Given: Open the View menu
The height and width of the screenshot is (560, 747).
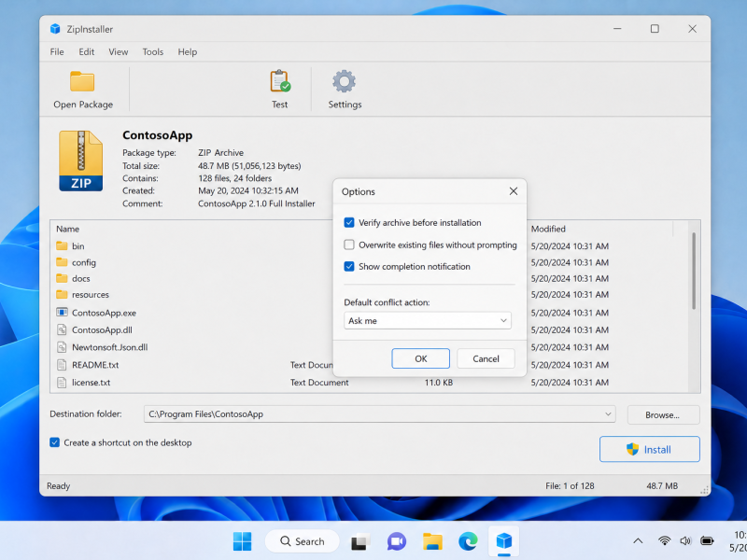Looking at the screenshot, I should 119,52.
